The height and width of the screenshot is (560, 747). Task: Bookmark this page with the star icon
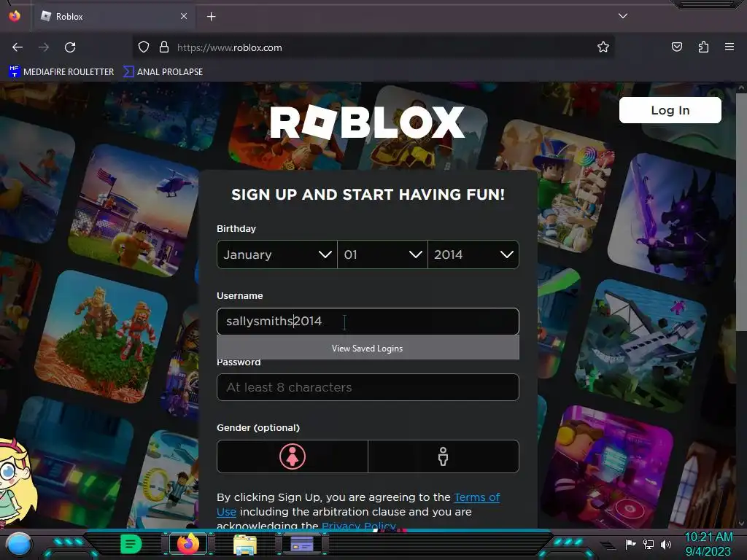pos(603,47)
